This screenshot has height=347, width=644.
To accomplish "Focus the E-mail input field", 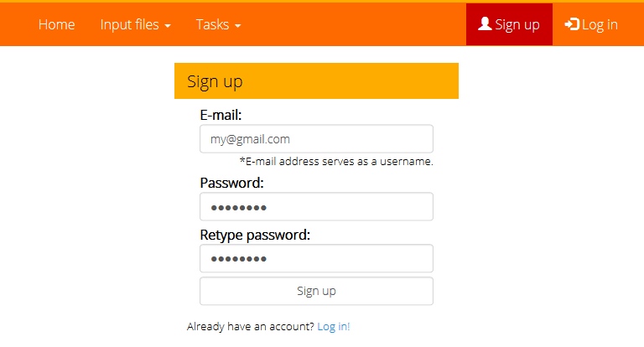I will [316, 139].
